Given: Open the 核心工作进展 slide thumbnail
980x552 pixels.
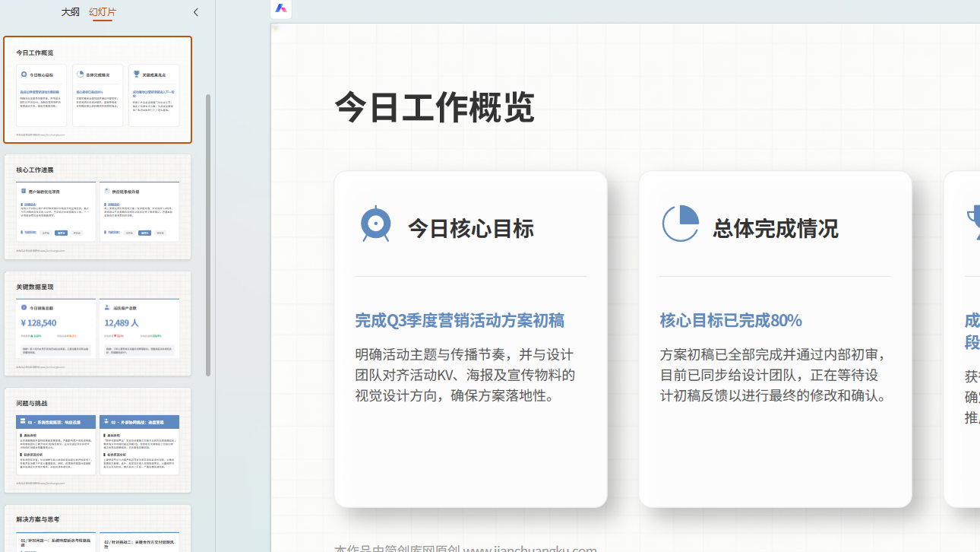Looking at the screenshot, I should click(97, 207).
